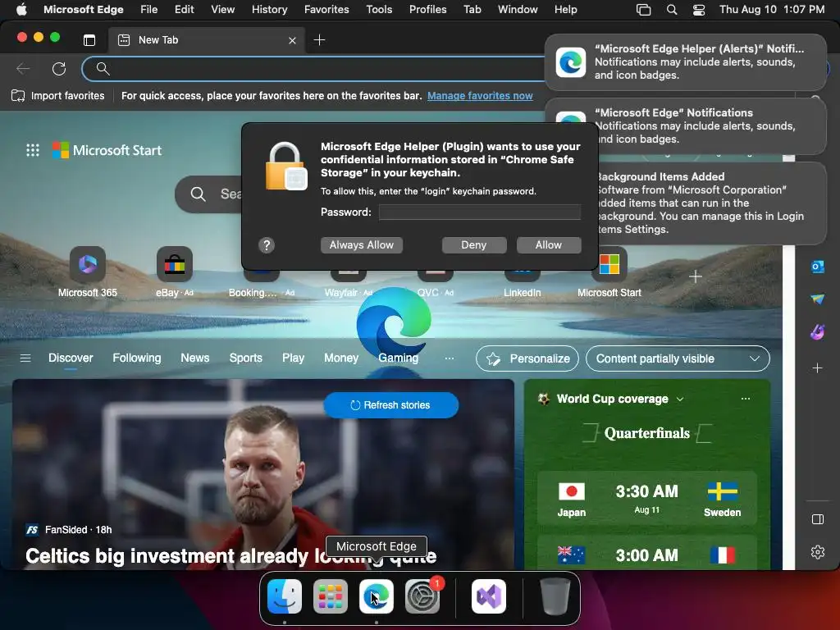Open Outlook in Edge sidebar
840x630 pixels.
[x=818, y=267]
